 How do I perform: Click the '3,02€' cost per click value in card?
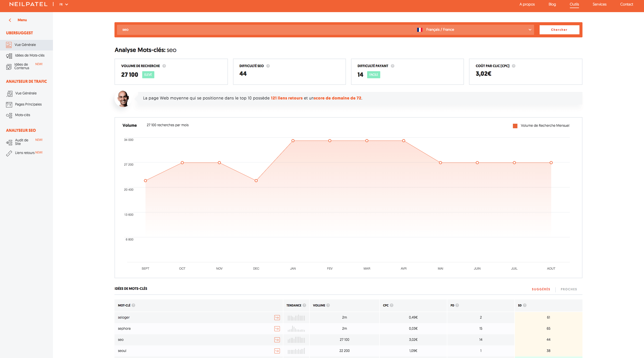pos(483,74)
